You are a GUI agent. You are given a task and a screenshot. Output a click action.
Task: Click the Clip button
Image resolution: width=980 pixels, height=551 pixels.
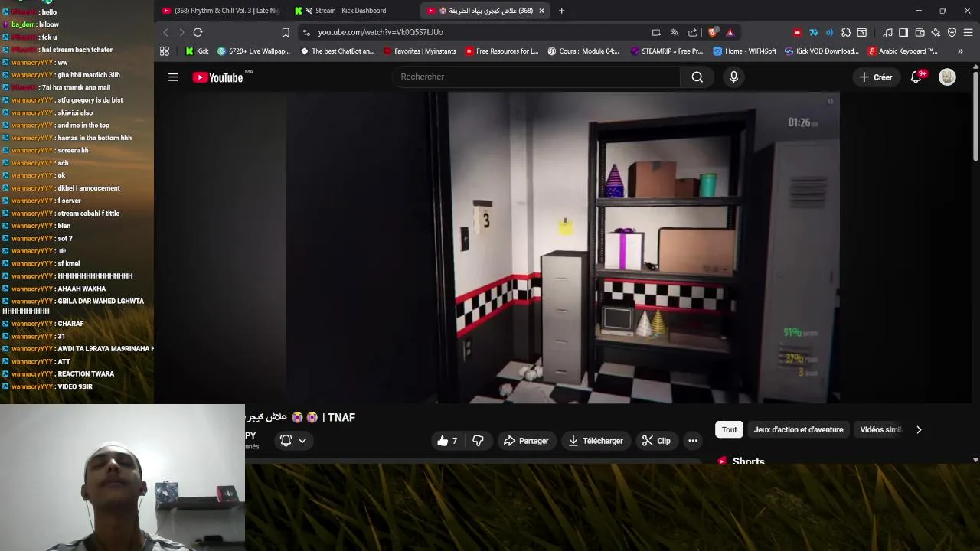coord(656,441)
